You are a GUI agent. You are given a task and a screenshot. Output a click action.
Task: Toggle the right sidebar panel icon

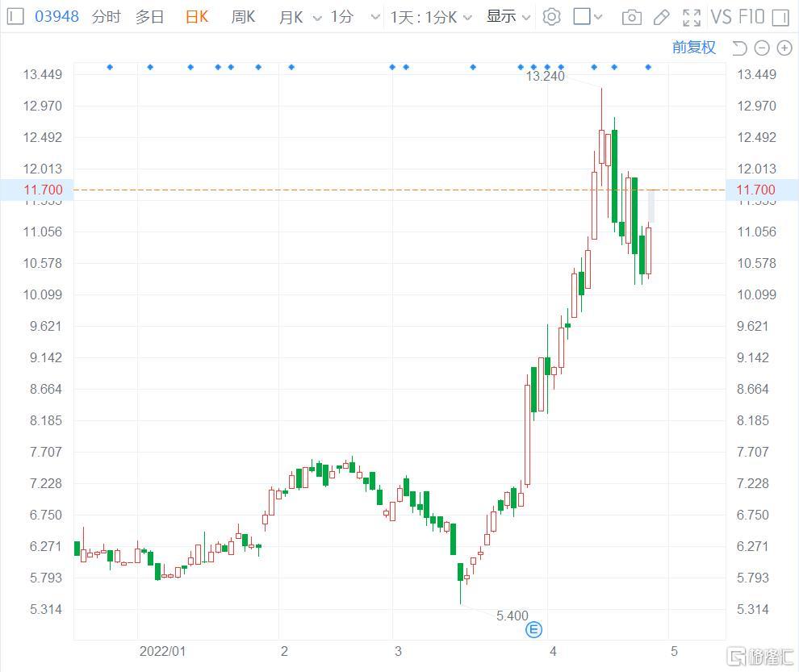[780, 17]
